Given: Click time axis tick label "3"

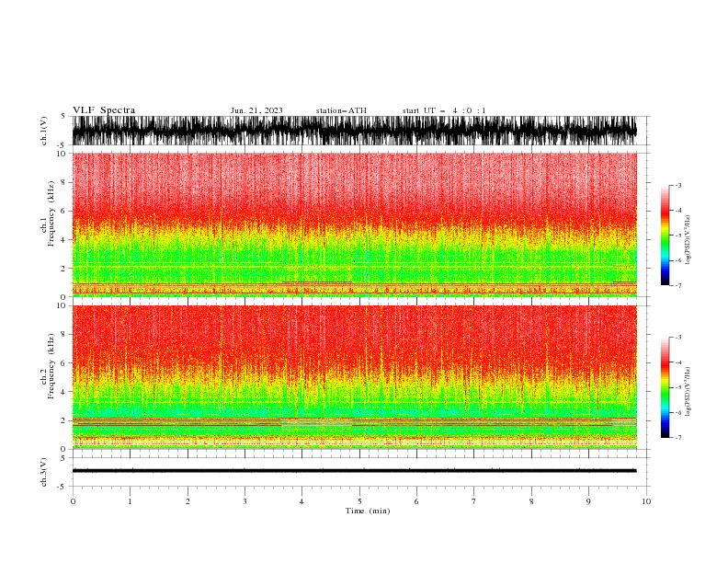Looking at the screenshot, I should 245,501.
